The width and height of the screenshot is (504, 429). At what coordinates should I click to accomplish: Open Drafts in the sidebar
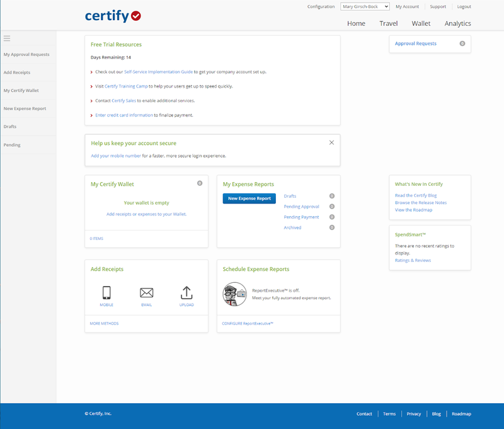tap(10, 127)
